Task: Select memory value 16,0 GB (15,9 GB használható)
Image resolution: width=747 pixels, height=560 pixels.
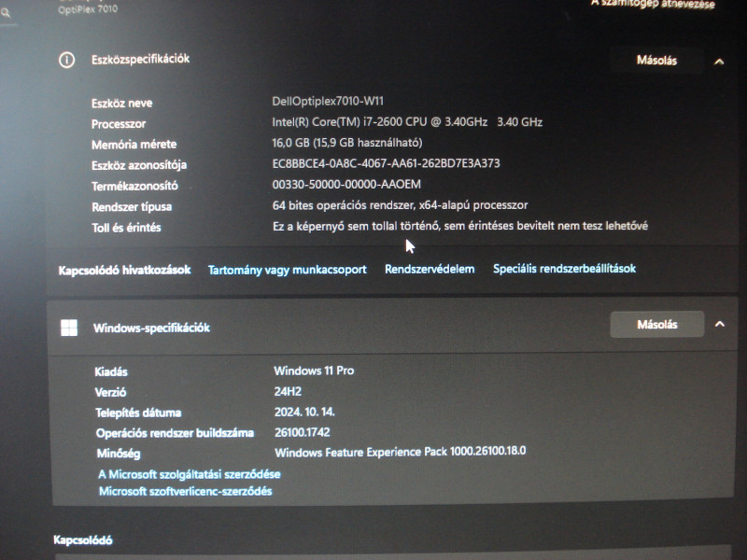Action: pos(347,143)
